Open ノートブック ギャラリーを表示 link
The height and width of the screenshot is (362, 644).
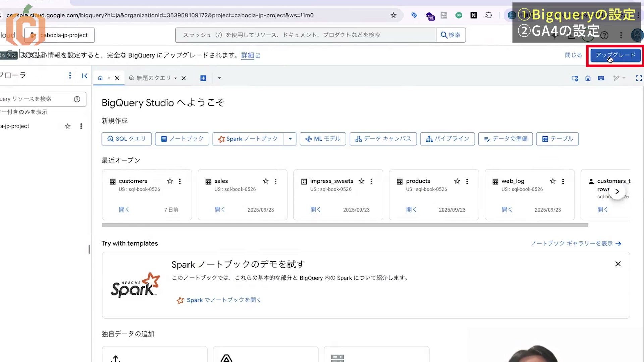576,244
